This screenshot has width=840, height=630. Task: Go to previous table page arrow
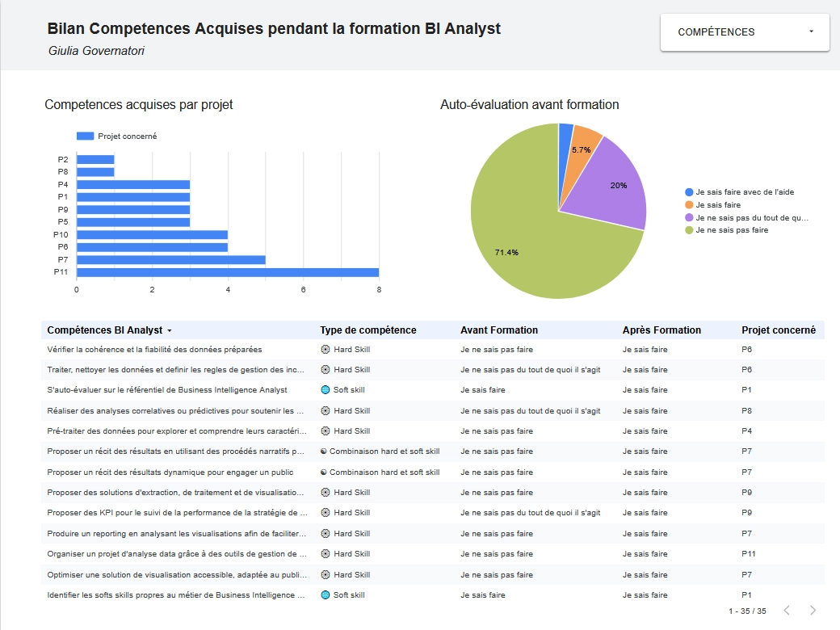[787, 611]
